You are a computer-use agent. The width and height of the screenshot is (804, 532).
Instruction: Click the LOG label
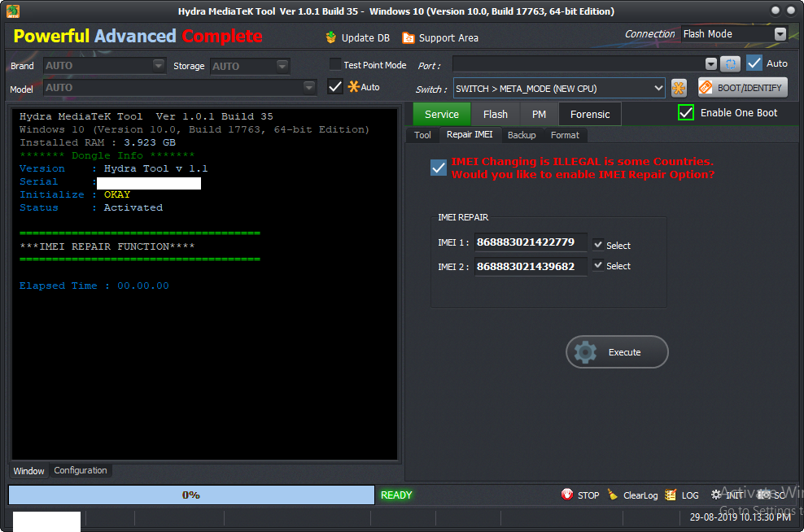click(689, 495)
